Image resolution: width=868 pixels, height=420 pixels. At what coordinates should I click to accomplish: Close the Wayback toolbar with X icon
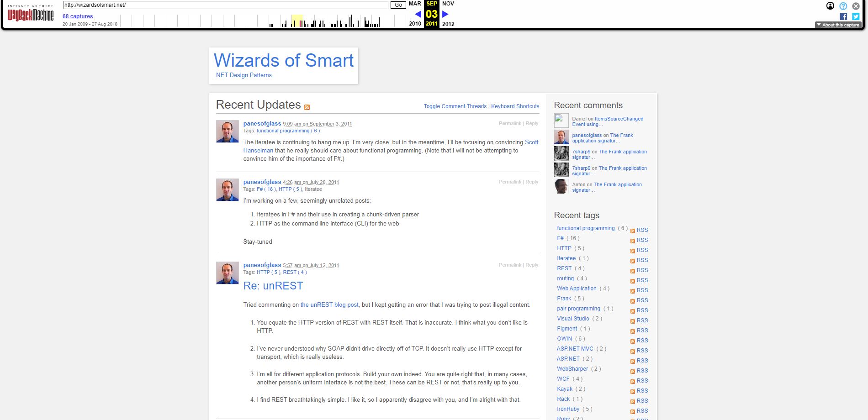(856, 6)
